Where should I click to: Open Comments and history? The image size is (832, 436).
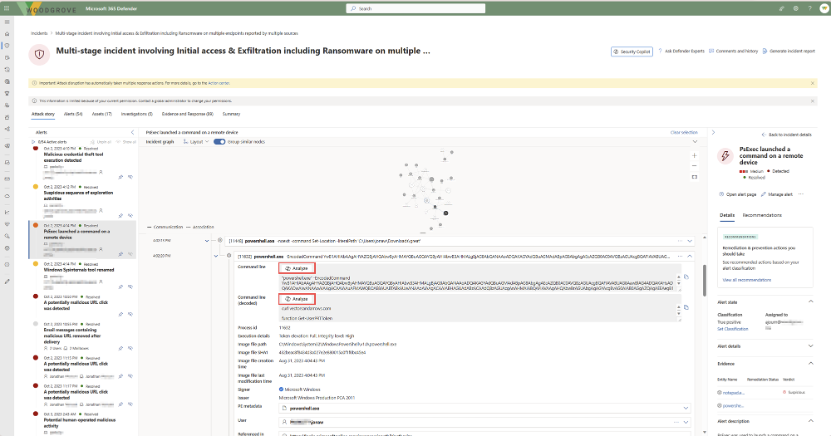point(733,51)
